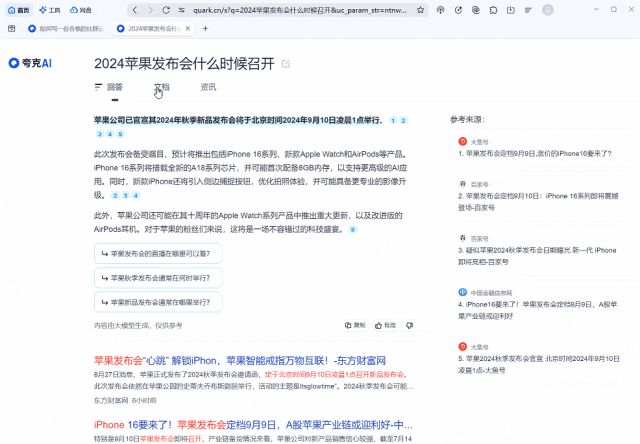This screenshot has height=444, width=640.
Task: Open a new tab with plus button
Action: coord(205,29)
